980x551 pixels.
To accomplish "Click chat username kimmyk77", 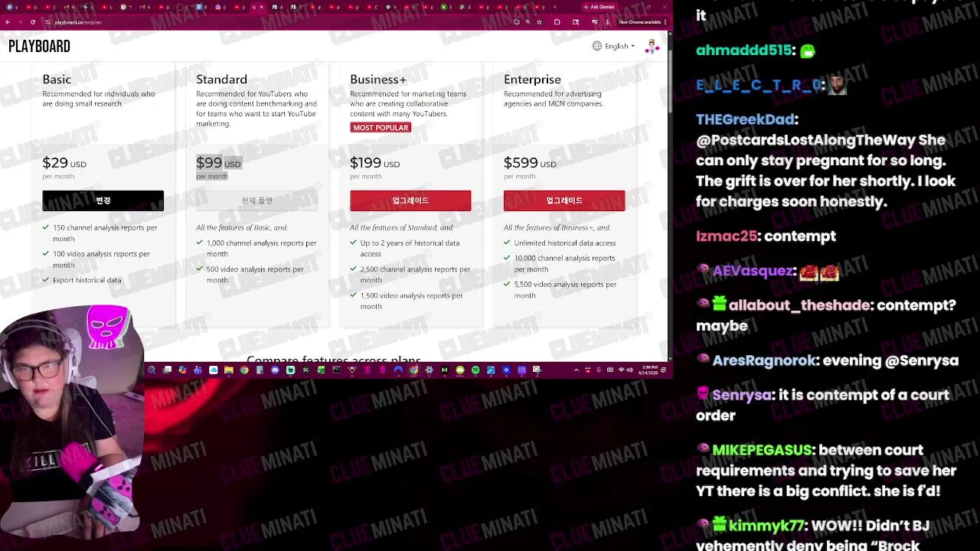I will (x=766, y=526).
